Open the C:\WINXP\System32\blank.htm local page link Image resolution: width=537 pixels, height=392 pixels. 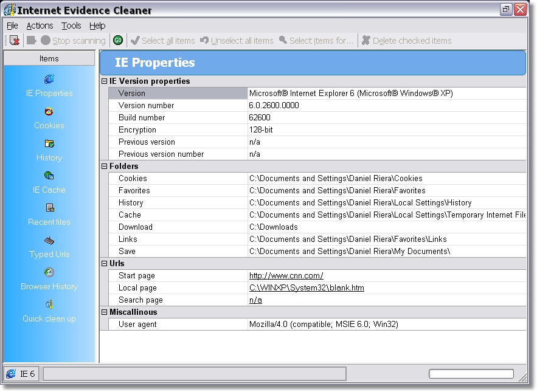(307, 288)
